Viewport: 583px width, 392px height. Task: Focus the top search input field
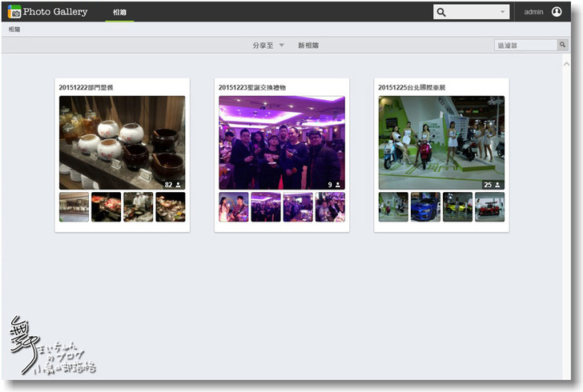(471, 12)
